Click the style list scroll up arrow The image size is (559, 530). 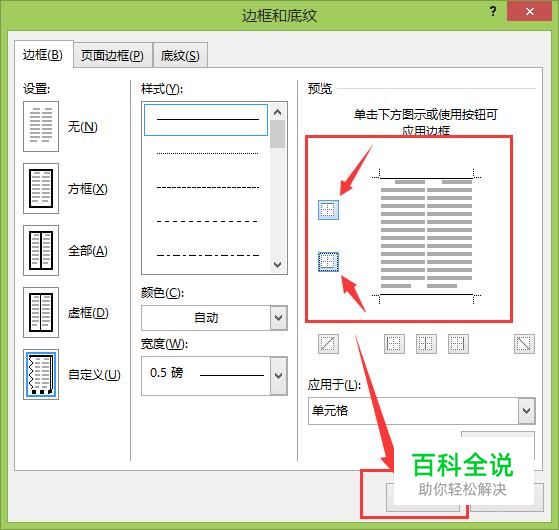pos(277,112)
